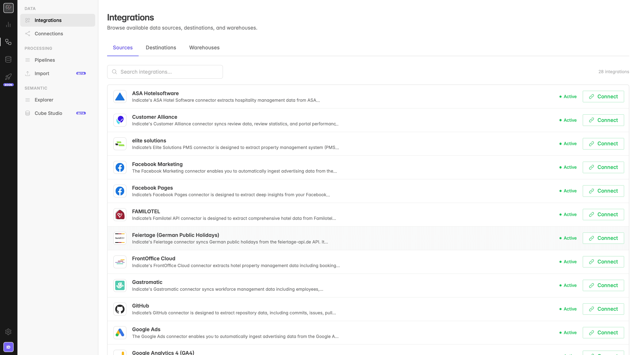Click the Active status for GitHub
The width and height of the screenshot is (644, 355).
pos(568,309)
